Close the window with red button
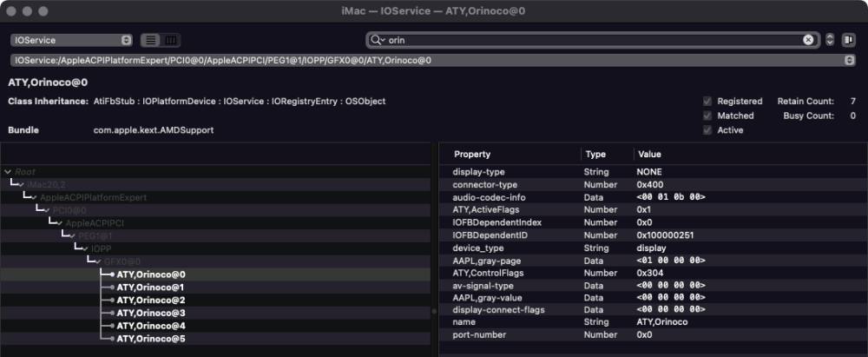This screenshot has width=868, height=357. (11, 11)
